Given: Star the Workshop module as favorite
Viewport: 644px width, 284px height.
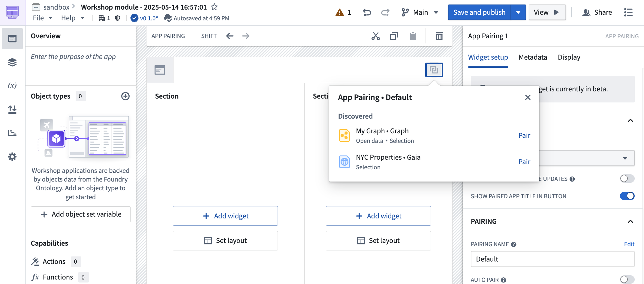Looking at the screenshot, I should point(214,7).
